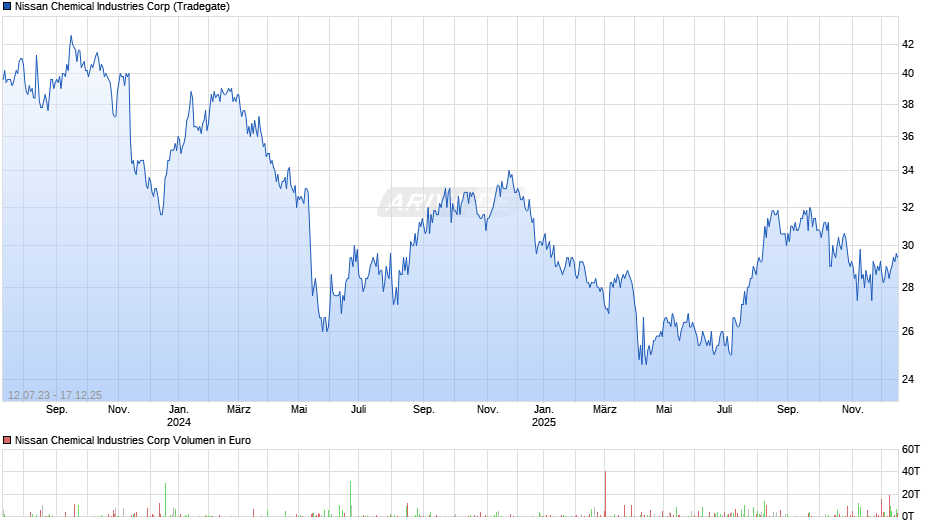Click the date range '12.07.23 - 17.12.25'
Screen dimensions: 940x526
click(x=55, y=395)
